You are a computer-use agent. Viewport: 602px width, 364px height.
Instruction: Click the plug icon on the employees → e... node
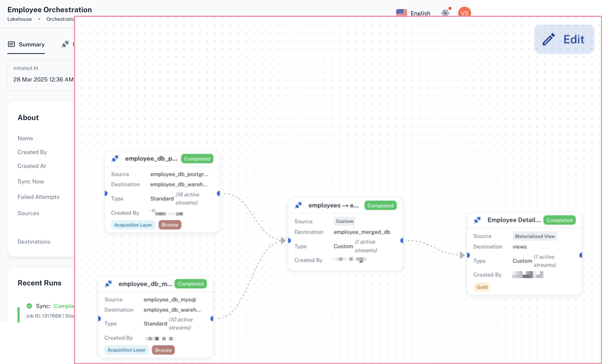click(298, 205)
